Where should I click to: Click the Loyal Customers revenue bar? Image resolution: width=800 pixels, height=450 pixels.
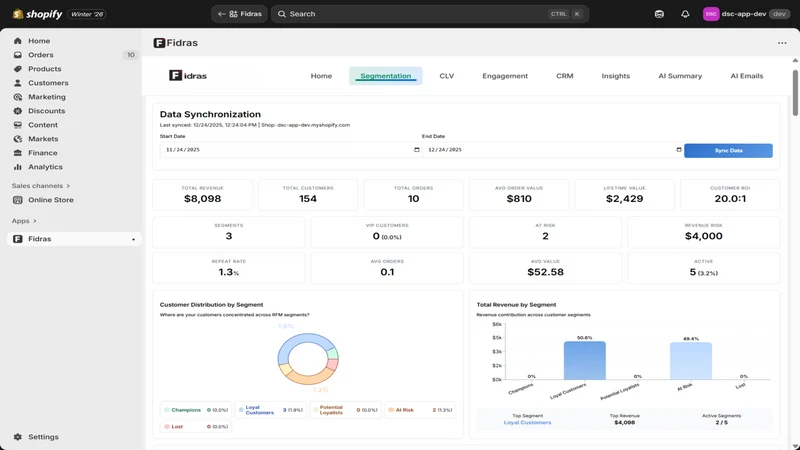[x=585, y=360]
